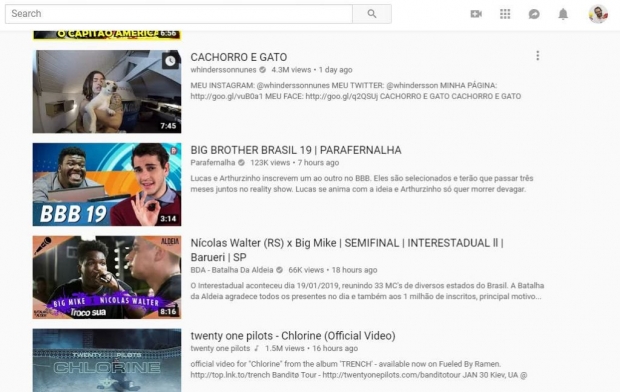Open three-dot menu for CACHORRO E GATO
Image resolution: width=620 pixels, height=392 pixels.
(x=537, y=56)
